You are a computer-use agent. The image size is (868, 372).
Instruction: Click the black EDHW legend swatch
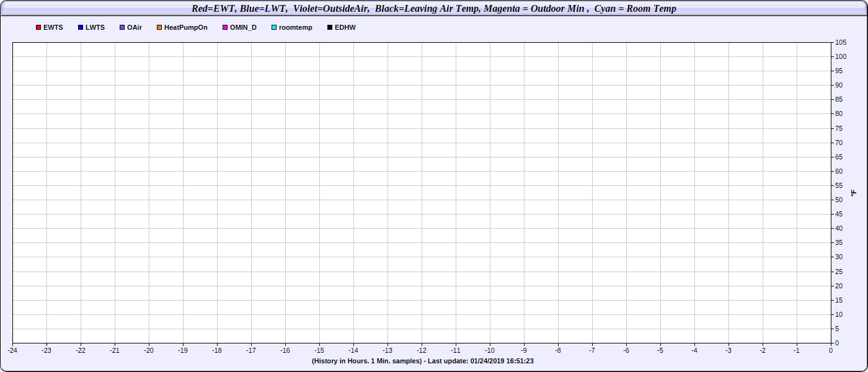329,28
